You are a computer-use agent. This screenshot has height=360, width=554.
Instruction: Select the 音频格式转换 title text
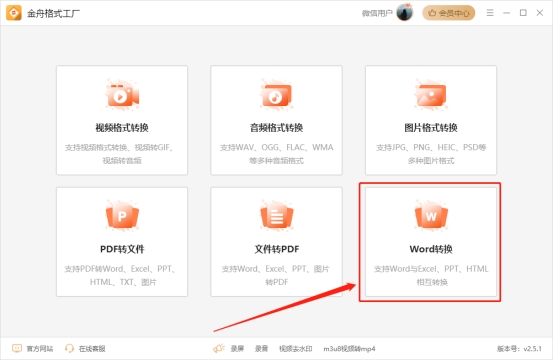277,128
